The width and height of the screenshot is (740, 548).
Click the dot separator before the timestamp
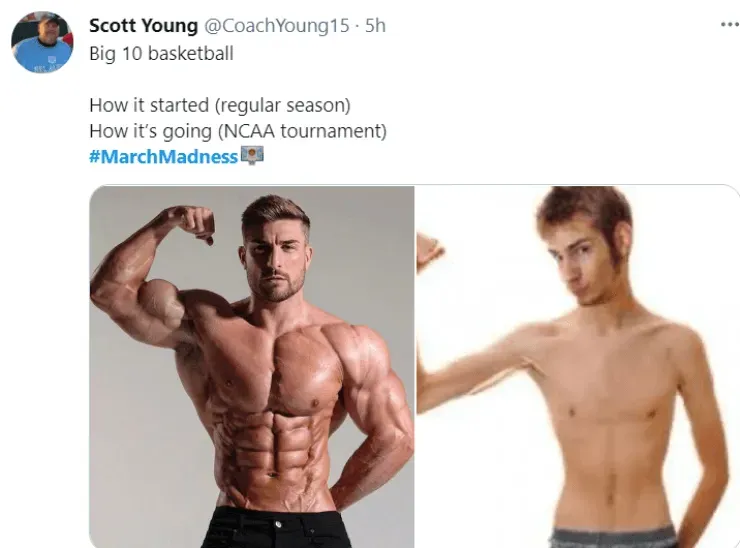[x=357, y=26]
